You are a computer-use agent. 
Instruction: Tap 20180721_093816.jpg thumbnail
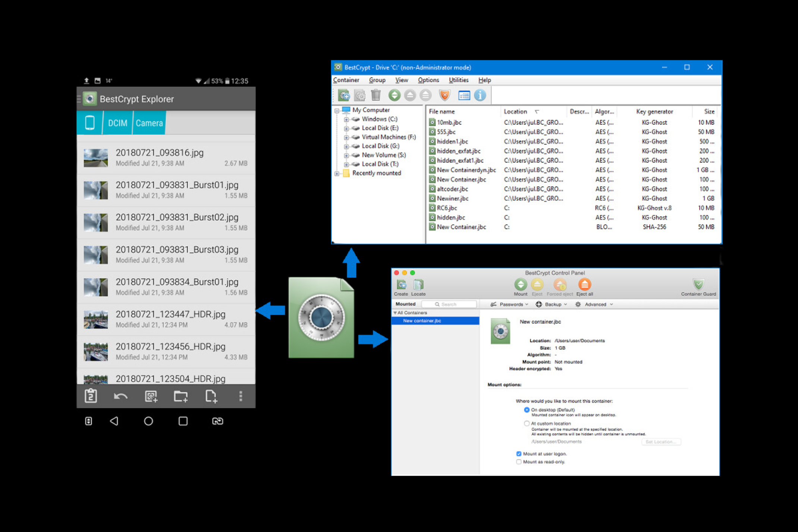click(x=96, y=158)
